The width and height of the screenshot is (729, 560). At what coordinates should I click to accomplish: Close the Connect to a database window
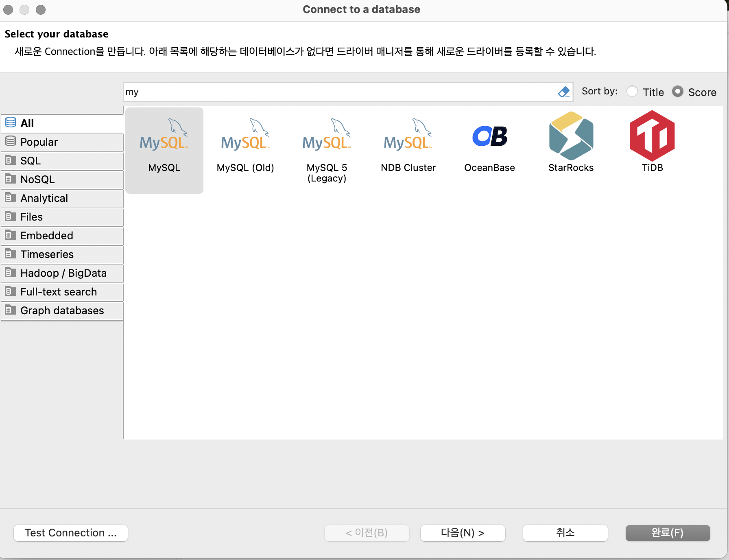coord(8,9)
